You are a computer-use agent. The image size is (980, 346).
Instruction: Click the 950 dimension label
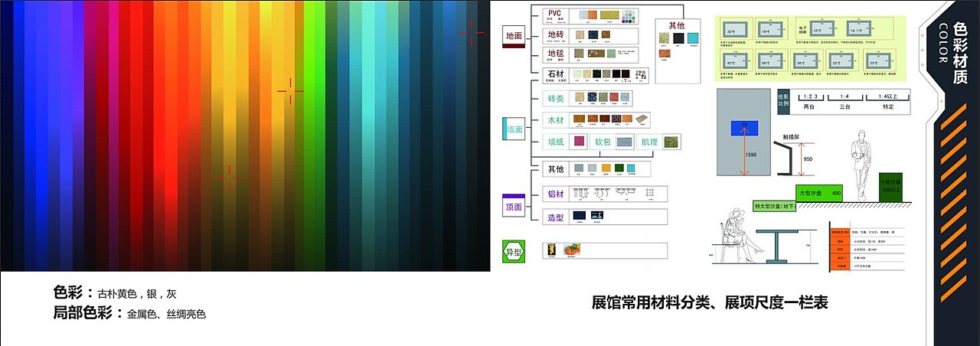pos(809,160)
